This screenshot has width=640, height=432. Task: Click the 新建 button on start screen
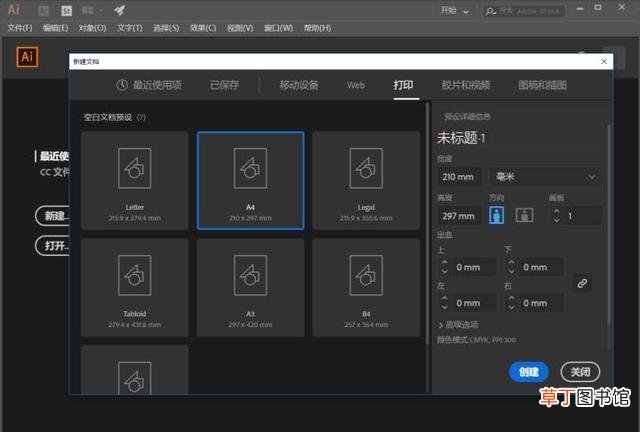[x=53, y=216]
